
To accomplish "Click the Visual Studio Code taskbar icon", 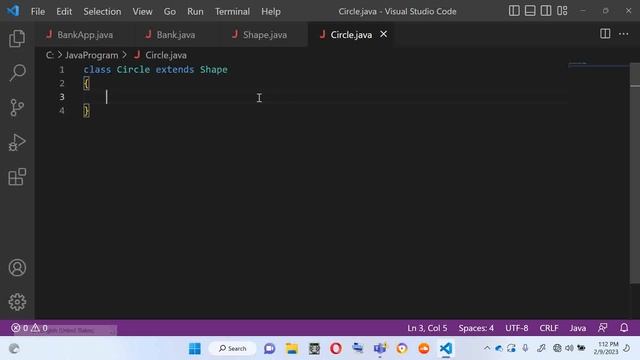I will tap(446, 349).
